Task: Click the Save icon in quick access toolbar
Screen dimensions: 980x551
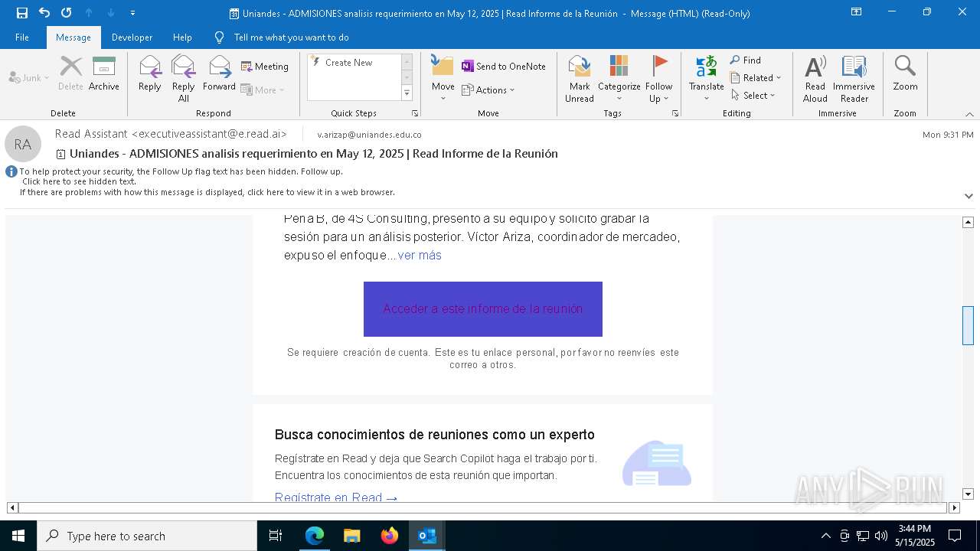Action: (x=21, y=13)
